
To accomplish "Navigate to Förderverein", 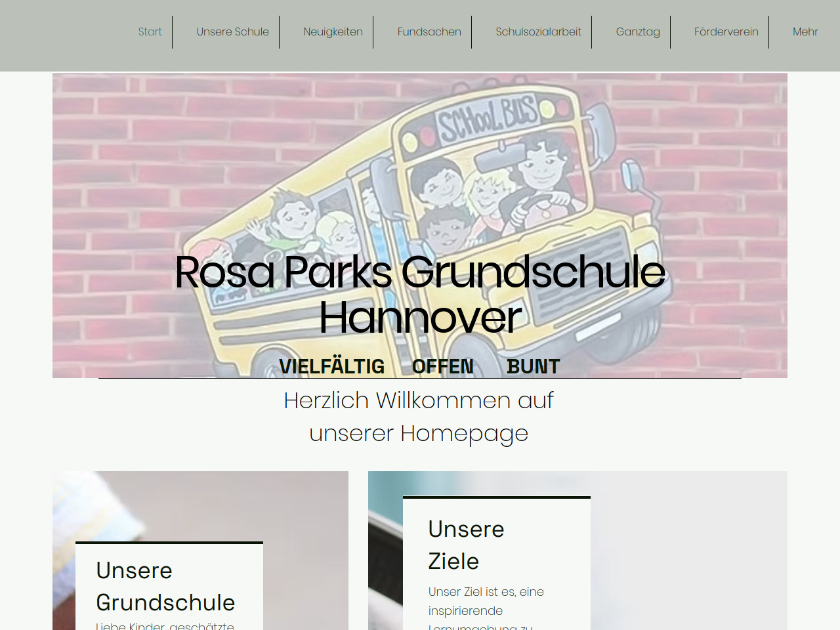I will point(726,31).
